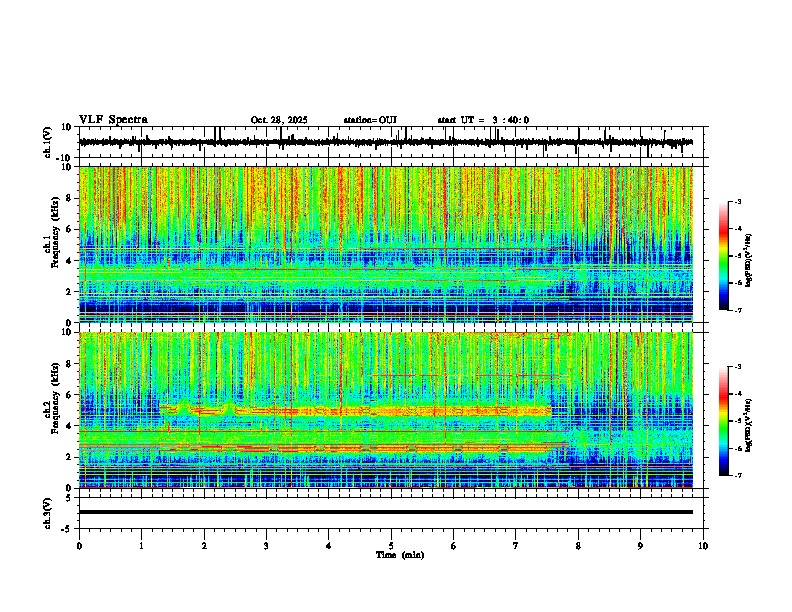This screenshot has height=612, width=792.
Task: Click the orange 5 kHz emission band in ch.2
Action: tap(356, 411)
